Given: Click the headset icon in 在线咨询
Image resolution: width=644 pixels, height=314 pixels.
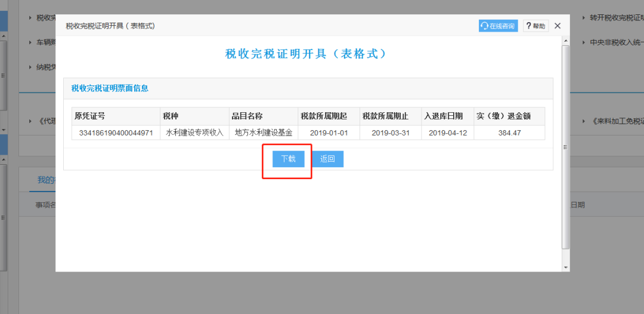Looking at the screenshot, I should [485, 26].
